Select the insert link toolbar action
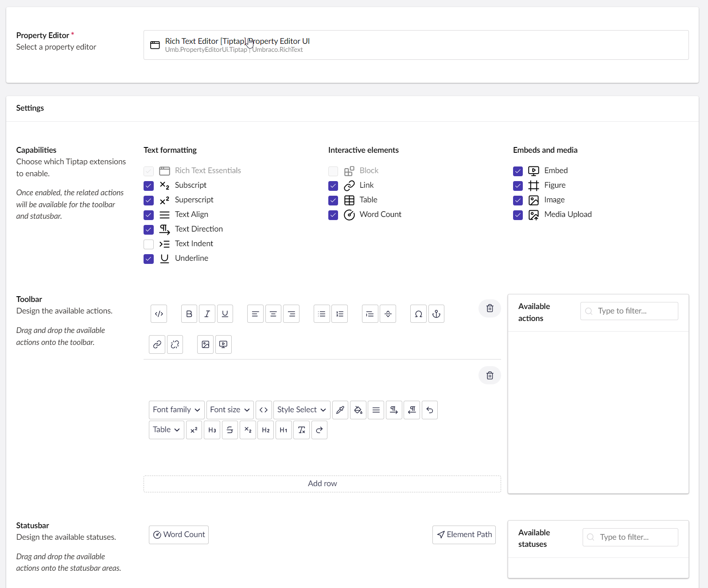This screenshot has width=708, height=588. point(157,344)
